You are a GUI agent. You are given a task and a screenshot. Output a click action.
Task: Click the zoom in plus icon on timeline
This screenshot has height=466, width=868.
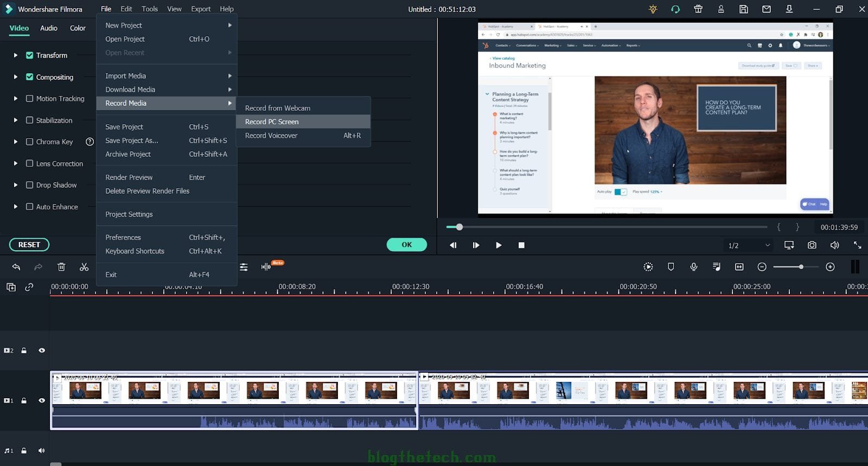tap(830, 267)
